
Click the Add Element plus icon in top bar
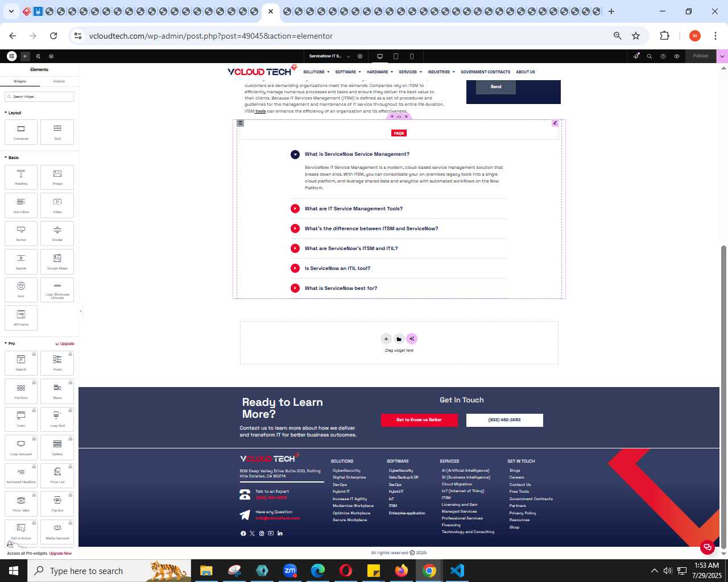point(25,56)
